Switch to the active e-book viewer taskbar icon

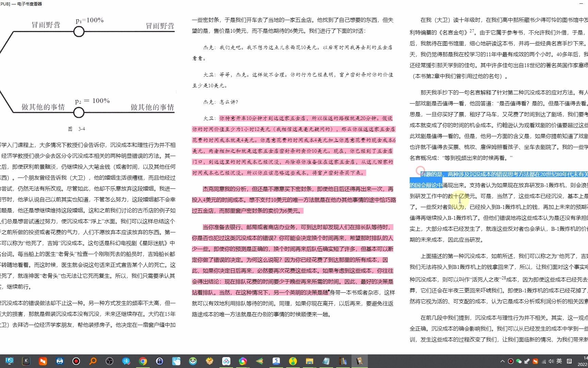tap(360, 361)
